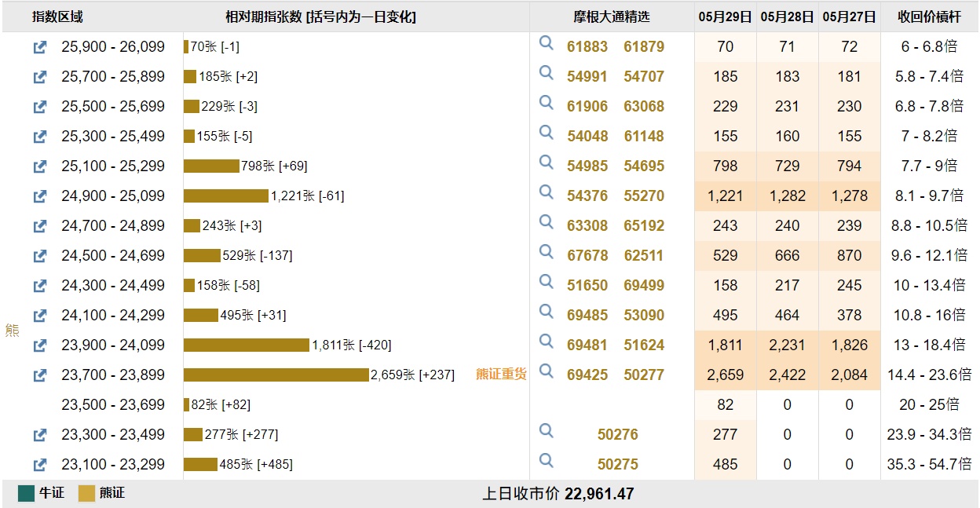Click magnifier icon beside warrant 69425
This screenshot has width=980, height=508.
547,371
